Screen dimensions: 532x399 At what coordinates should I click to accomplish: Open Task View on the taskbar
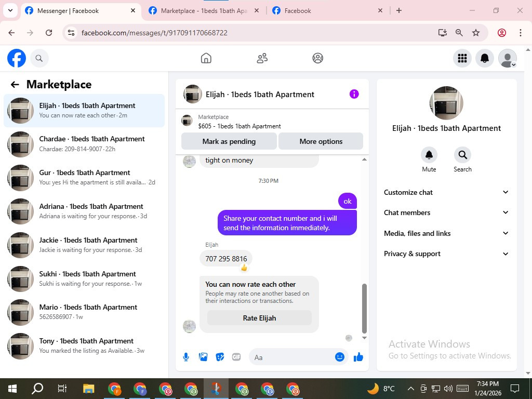pyautogui.click(x=62, y=389)
